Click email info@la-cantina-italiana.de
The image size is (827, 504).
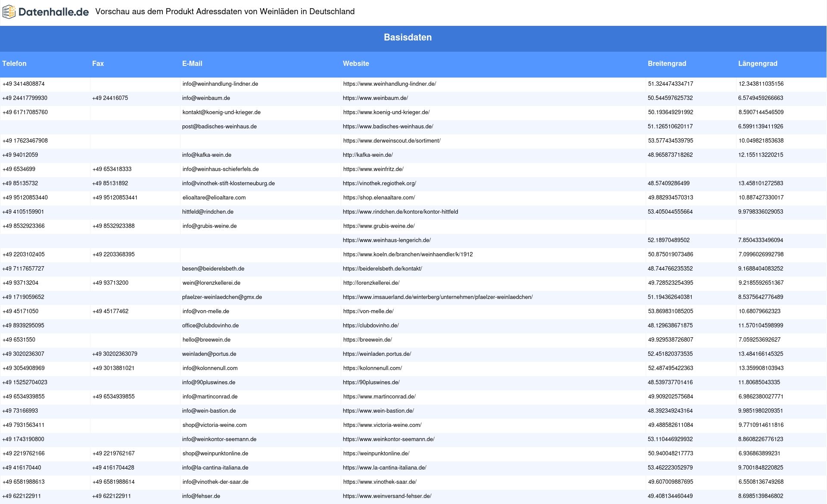215,468
